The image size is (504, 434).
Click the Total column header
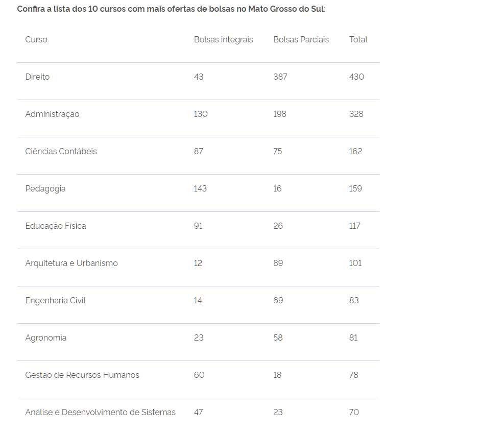point(358,39)
